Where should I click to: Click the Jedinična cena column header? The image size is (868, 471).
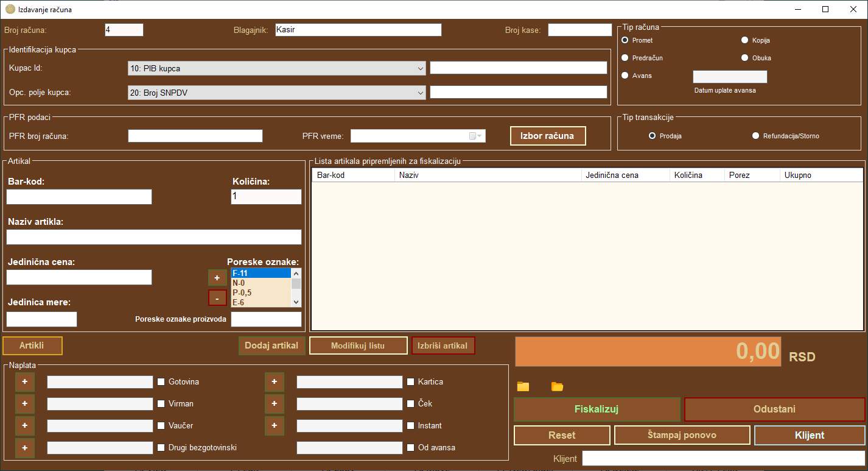pyautogui.click(x=626, y=175)
